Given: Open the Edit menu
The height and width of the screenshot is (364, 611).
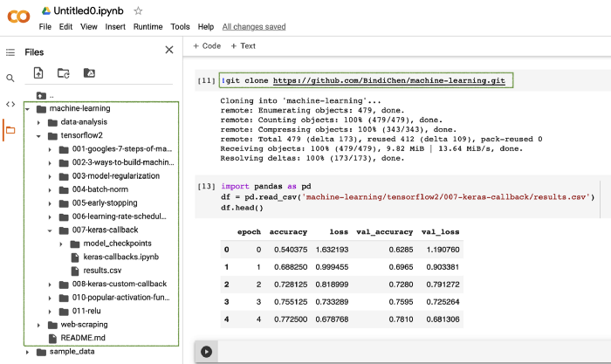Looking at the screenshot, I should [x=65, y=27].
